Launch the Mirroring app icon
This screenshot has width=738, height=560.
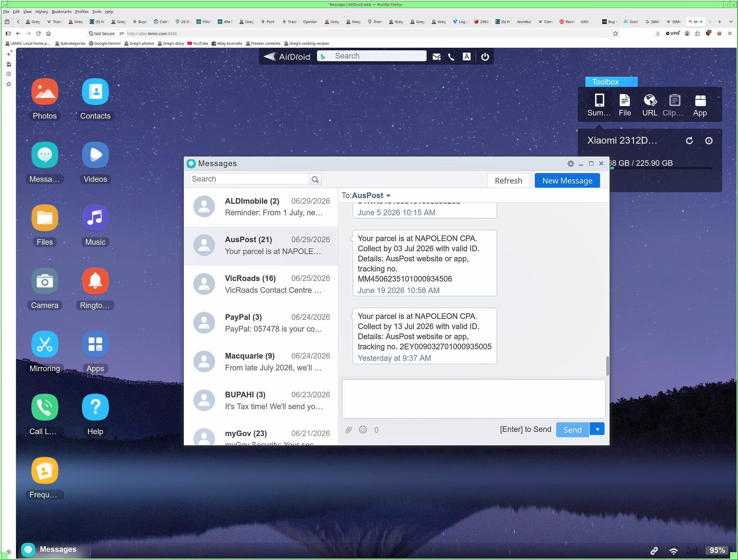[45, 344]
